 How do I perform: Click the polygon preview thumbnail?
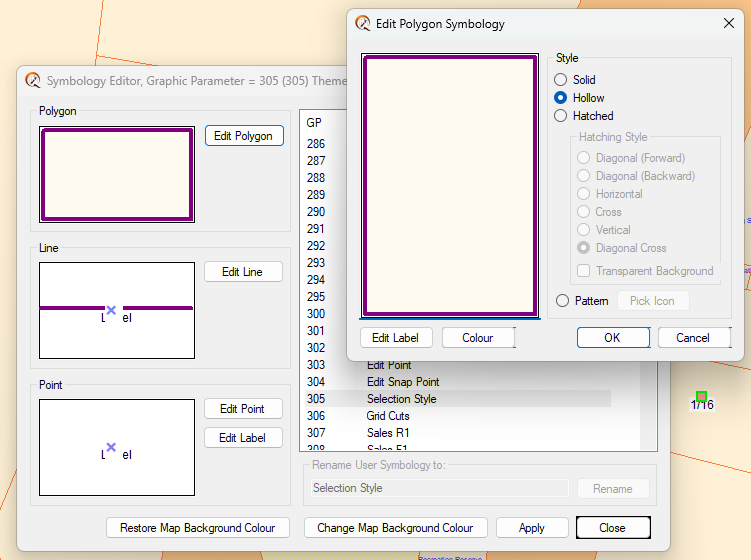[x=117, y=175]
